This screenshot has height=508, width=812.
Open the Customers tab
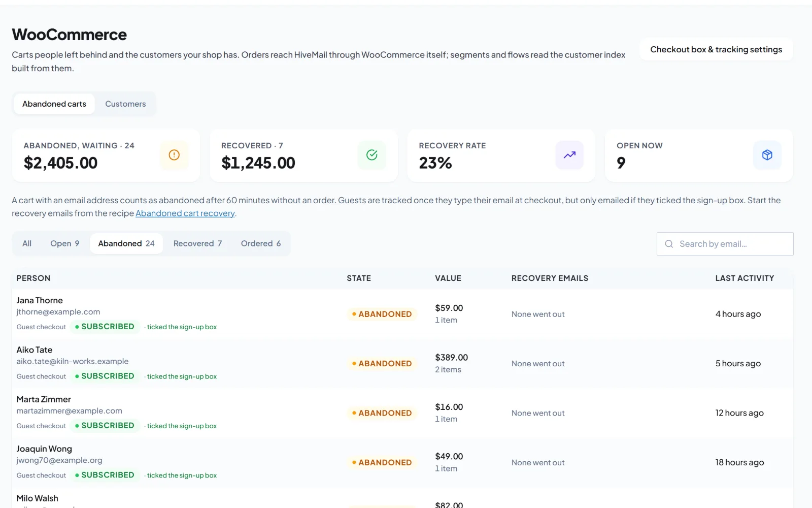125,104
